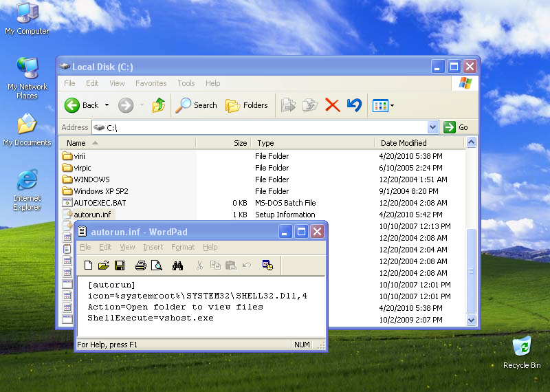550x392 pixels.
Task: Insert Date/Time with WordPad toolbar icon
Action: (x=267, y=265)
